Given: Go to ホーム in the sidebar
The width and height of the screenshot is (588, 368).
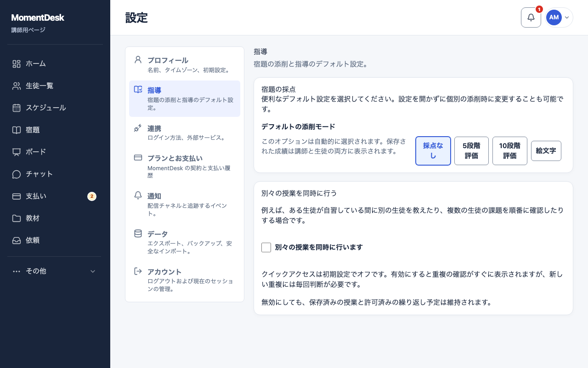Looking at the screenshot, I should click(55, 63).
